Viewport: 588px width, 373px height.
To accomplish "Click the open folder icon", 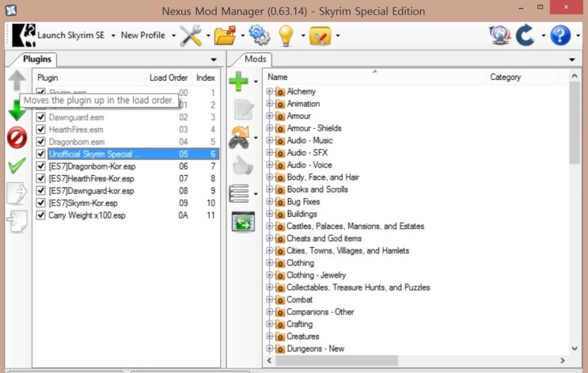I will tap(225, 36).
